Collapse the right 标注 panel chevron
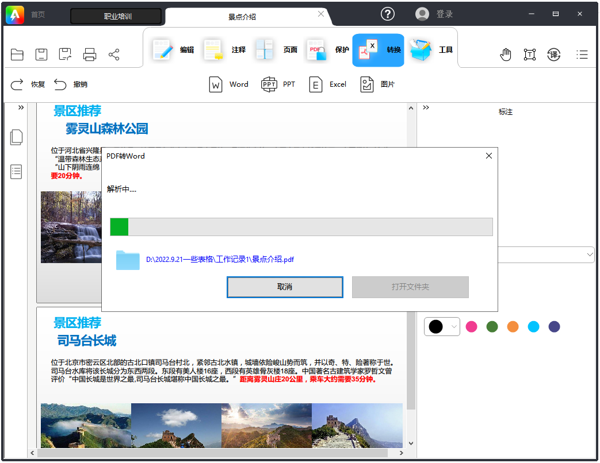 point(426,108)
